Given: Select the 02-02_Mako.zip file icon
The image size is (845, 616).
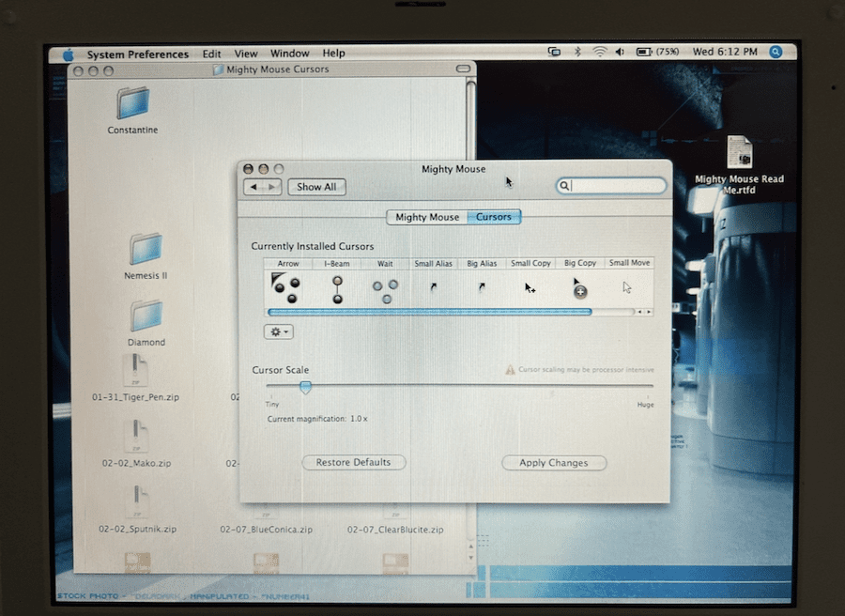Looking at the screenshot, I should 136,436.
